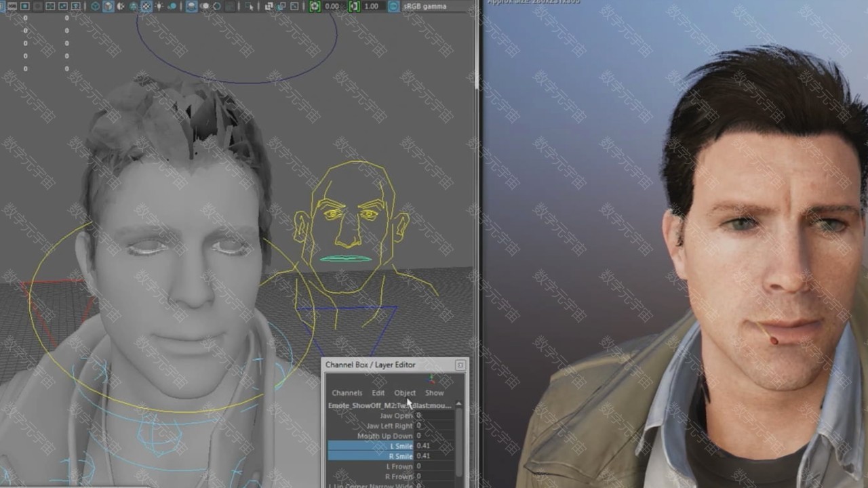
Task: Click the green Gamma icon
Action: [355, 6]
